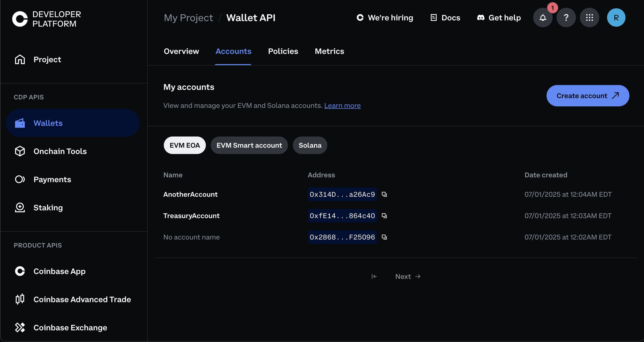Click the Create account button
The height and width of the screenshot is (342, 644).
(x=588, y=95)
